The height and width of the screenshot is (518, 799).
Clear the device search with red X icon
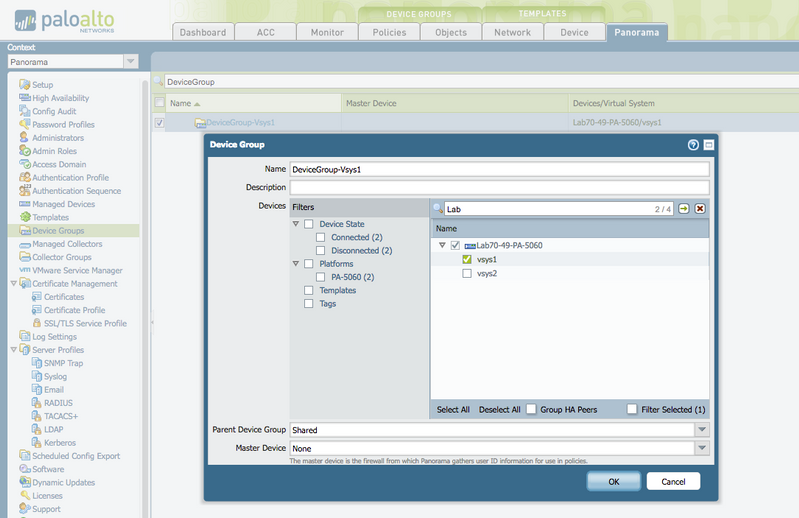click(700, 208)
